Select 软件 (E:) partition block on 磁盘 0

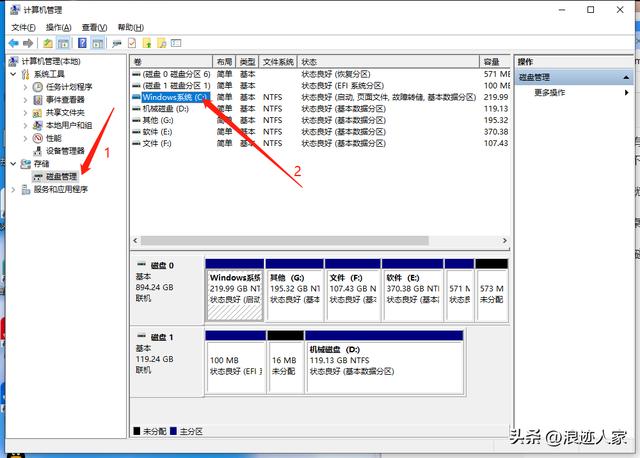[x=413, y=290]
